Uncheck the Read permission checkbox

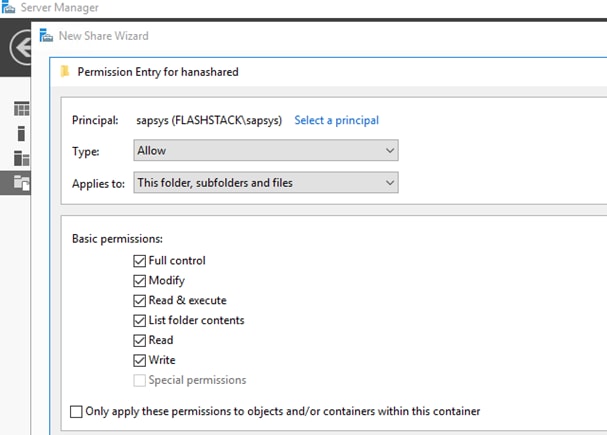click(139, 341)
